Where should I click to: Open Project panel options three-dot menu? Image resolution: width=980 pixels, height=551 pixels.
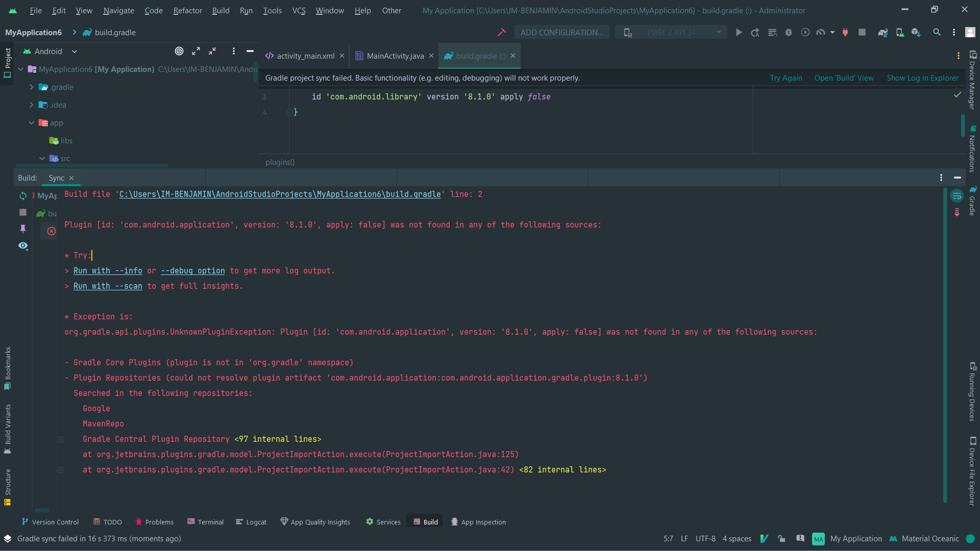tap(234, 51)
